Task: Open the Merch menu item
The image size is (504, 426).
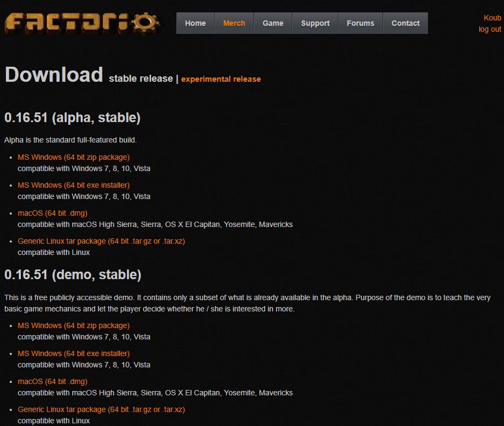Action: tap(234, 23)
